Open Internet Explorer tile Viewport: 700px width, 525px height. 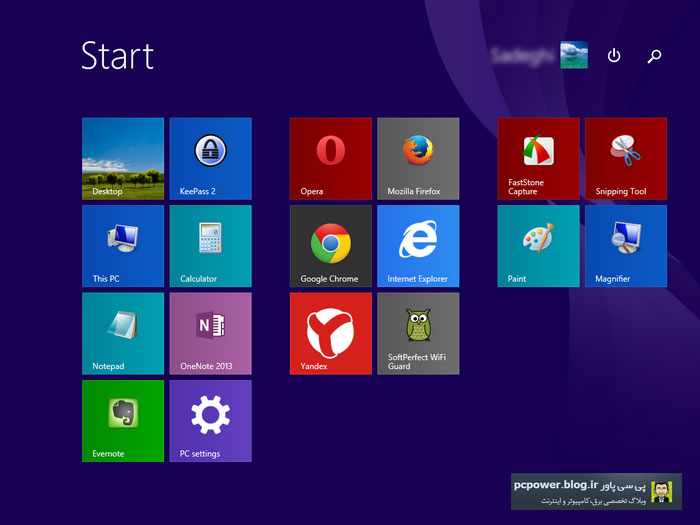point(418,246)
